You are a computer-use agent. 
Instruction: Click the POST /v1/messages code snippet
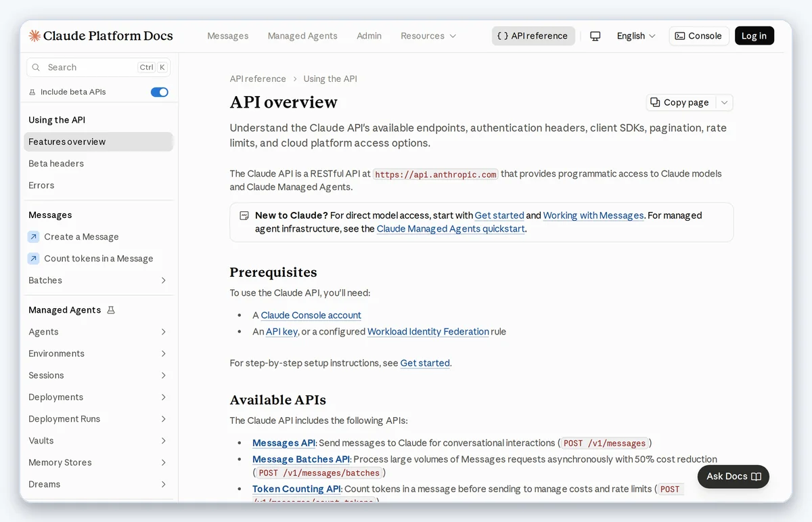tap(605, 443)
